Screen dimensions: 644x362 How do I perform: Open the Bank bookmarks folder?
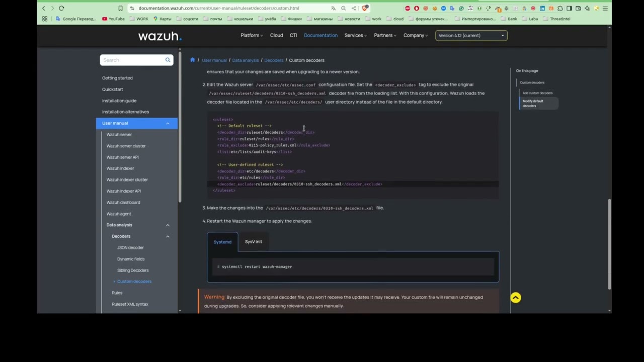point(509,19)
